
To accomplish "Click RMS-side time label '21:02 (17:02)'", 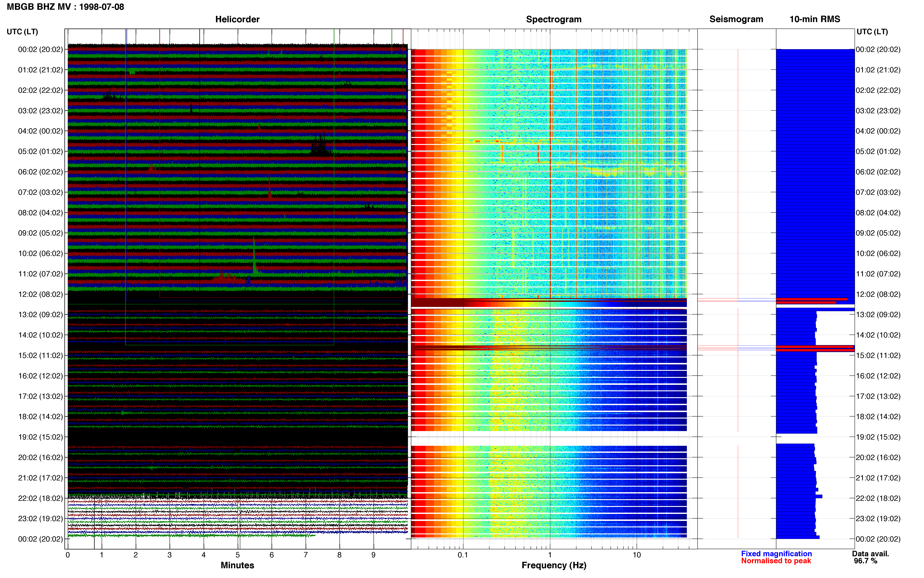I will click(878, 478).
